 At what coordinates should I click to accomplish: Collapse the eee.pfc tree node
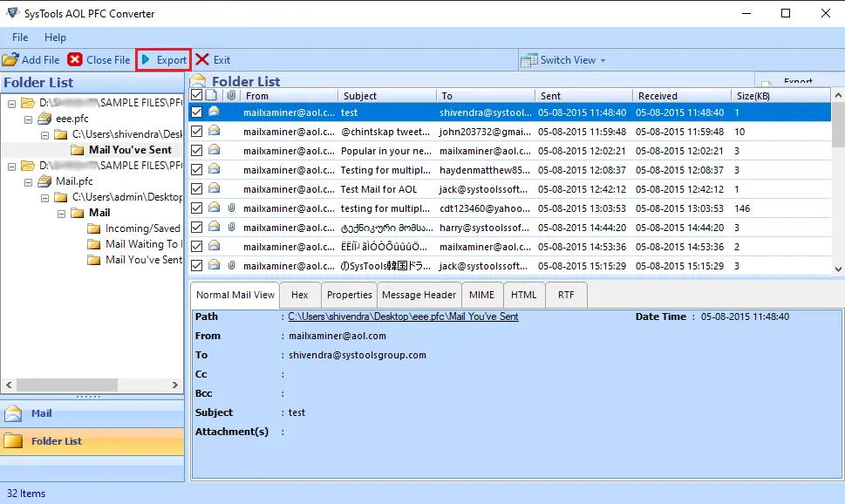pyautogui.click(x=28, y=119)
